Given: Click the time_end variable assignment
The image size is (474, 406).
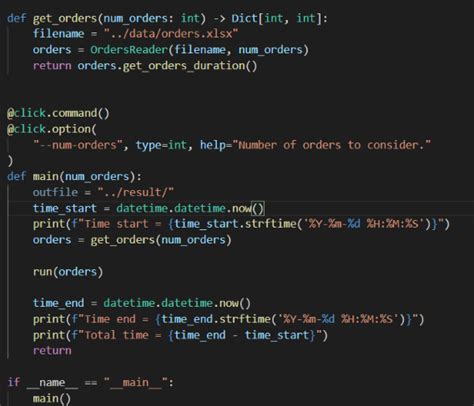Looking at the screenshot, I should (142, 303).
